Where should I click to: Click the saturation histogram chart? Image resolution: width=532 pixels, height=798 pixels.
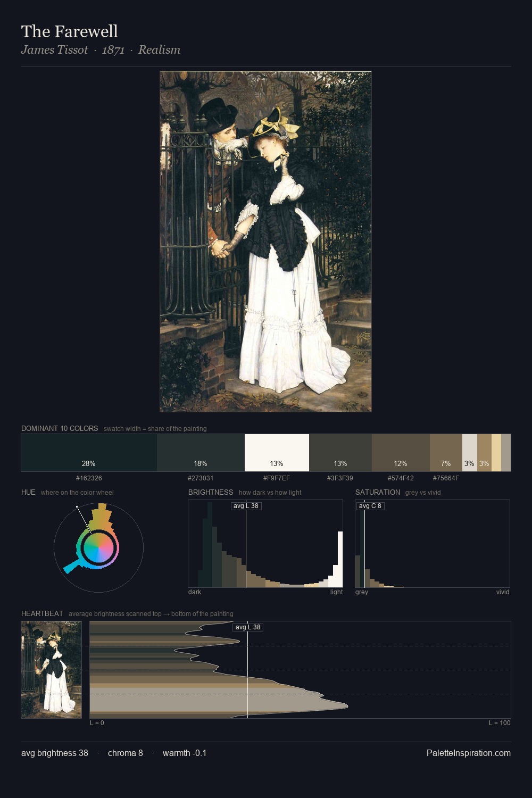click(433, 544)
